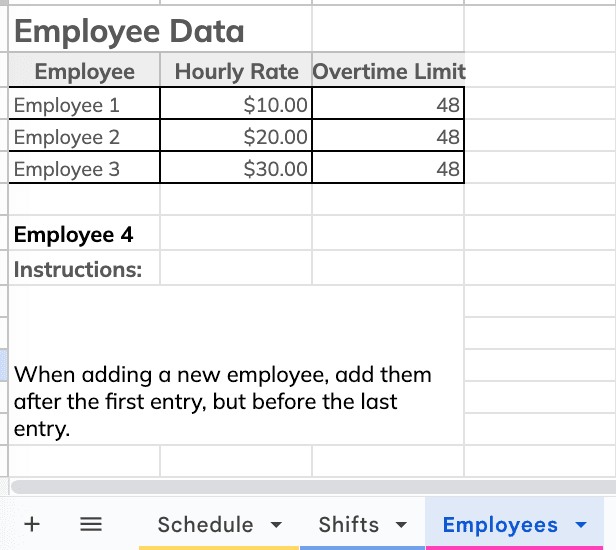The image size is (616, 550).
Task: Select the $20.00 hourly rate cell
Action: coord(236,136)
